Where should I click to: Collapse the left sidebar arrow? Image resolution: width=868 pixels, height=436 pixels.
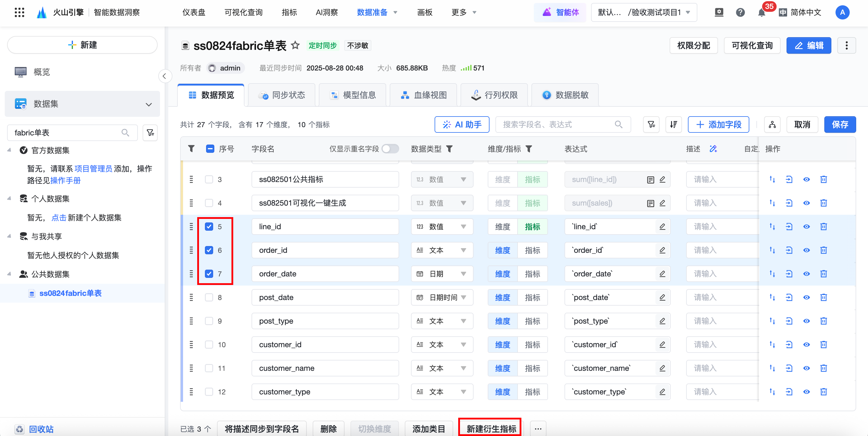point(164,76)
